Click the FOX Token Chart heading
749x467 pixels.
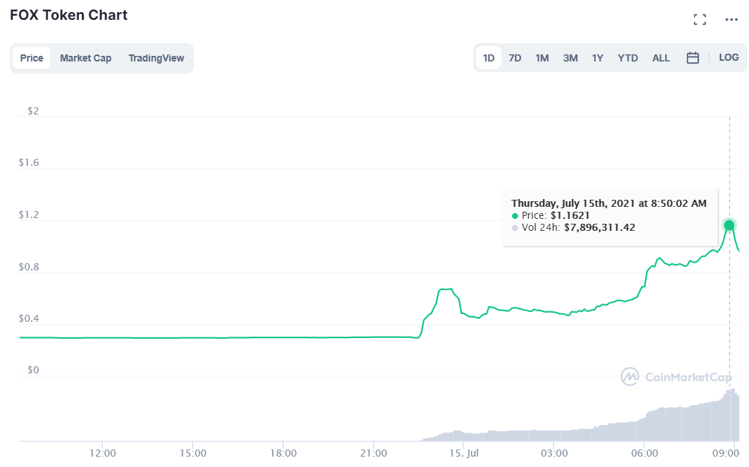69,16
